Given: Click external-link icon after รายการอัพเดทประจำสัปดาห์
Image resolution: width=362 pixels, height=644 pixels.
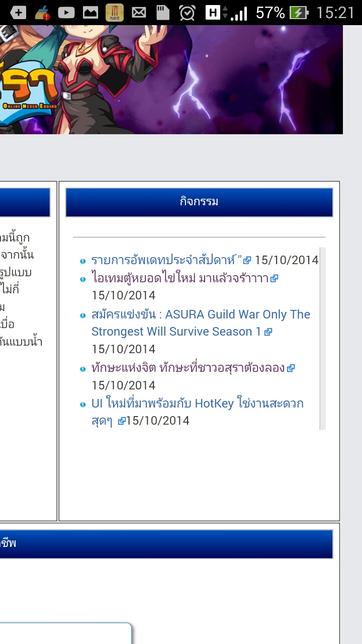Looking at the screenshot, I should pos(247,261).
